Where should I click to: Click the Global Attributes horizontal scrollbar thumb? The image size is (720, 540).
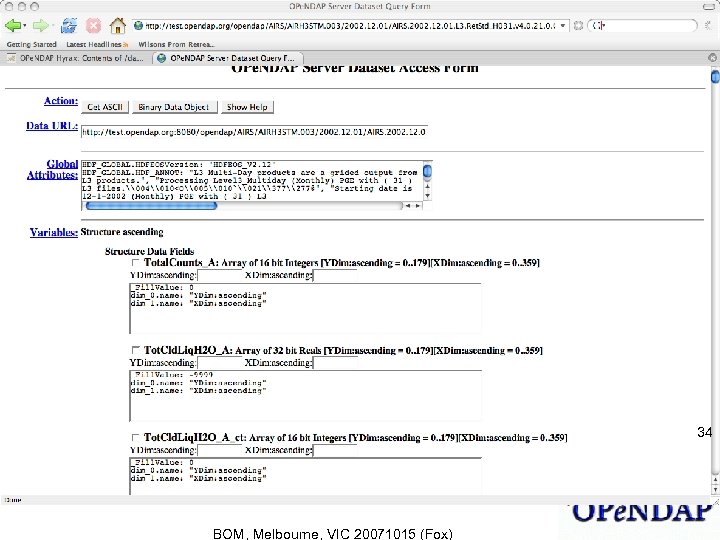point(151,206)
